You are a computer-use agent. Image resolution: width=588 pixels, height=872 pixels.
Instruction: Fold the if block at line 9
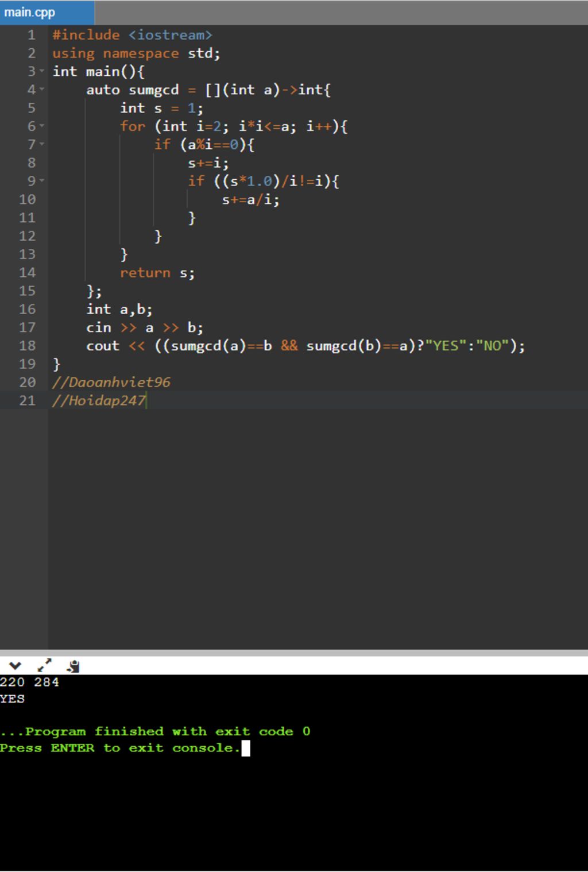coord(41,181)
